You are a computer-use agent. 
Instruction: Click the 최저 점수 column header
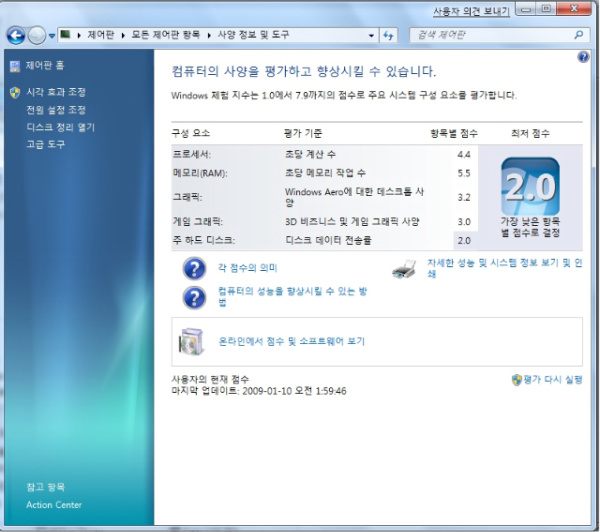(530, 133)
